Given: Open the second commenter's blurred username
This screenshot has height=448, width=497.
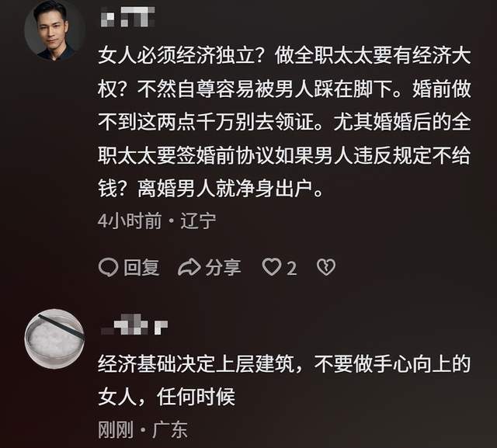Looking at the screenshot, I should [x=134, y=325].
